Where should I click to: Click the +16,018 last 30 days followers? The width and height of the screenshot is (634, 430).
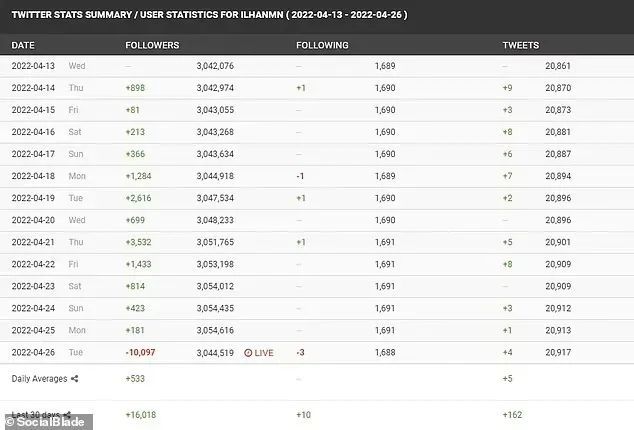click(141, 415)
